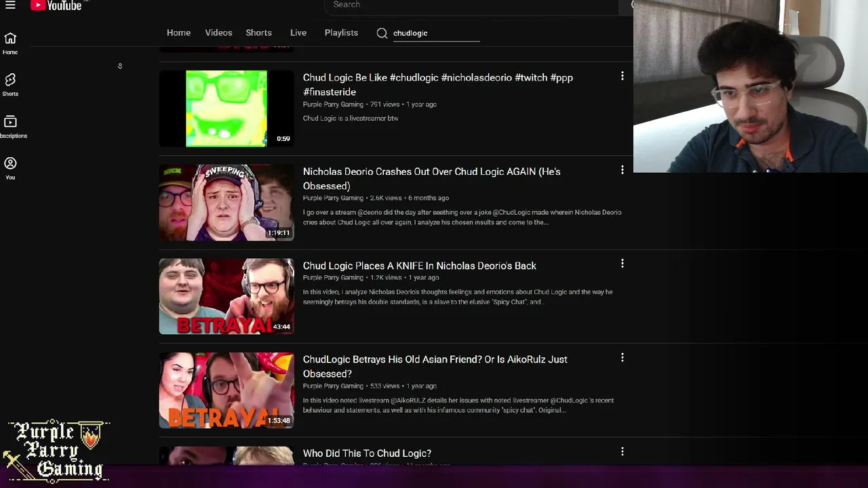Click Purple Parry Gaming beside 533 views
The width and height of the screenshot is (868, 488).
point(333,386)
